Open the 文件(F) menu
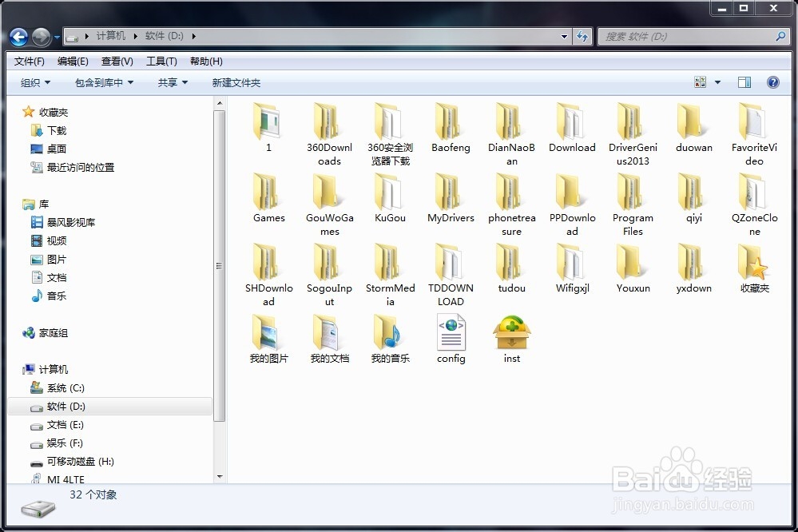The width and height of the screenshot is (798, 532). pos(29,61)
